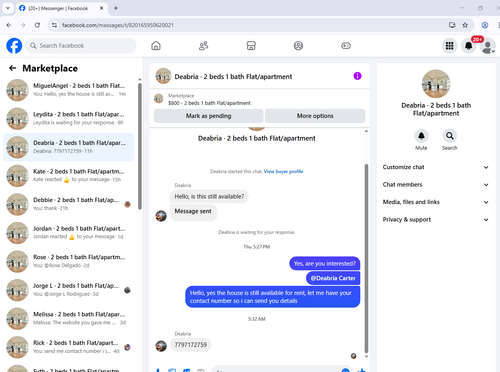This screenshot has height=372, width=500.
Task: Click the large listing picture in the details panel
Action: click(x=436, y=84)
